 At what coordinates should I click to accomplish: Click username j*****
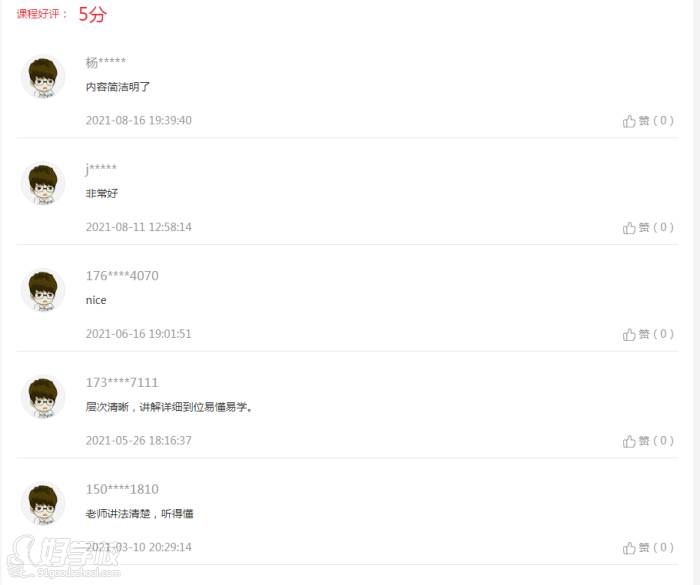click(101, 169)
